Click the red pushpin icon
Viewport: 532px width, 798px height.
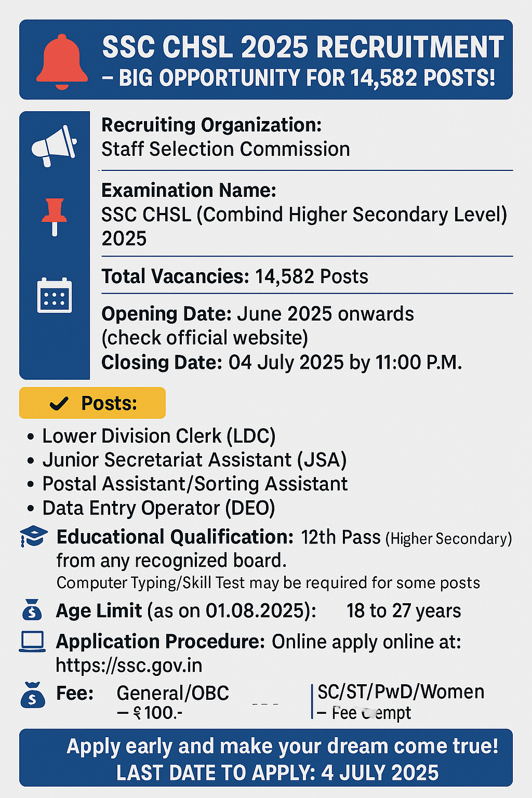pos(54,217)
